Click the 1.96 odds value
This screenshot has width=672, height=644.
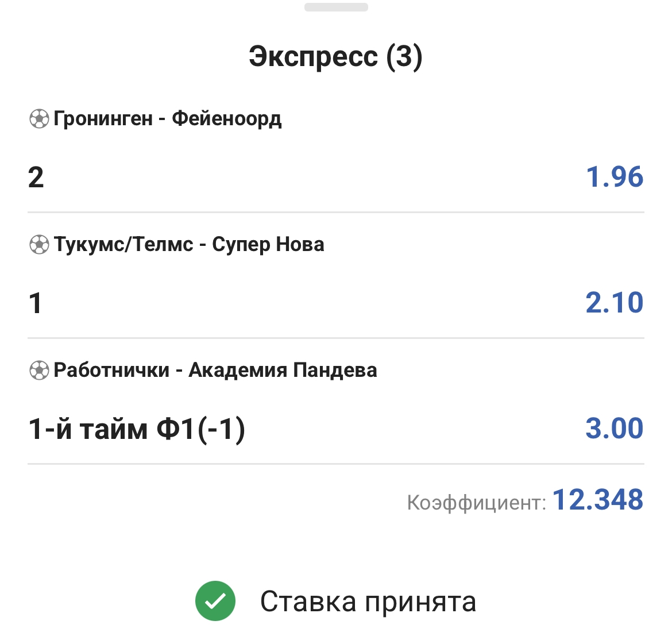click(x=614, y=177)
